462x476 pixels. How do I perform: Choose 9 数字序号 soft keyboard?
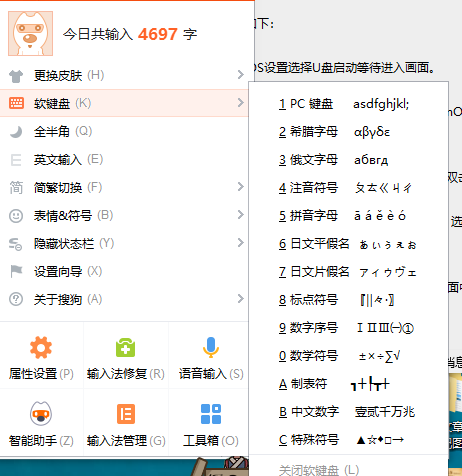[348, 328]
